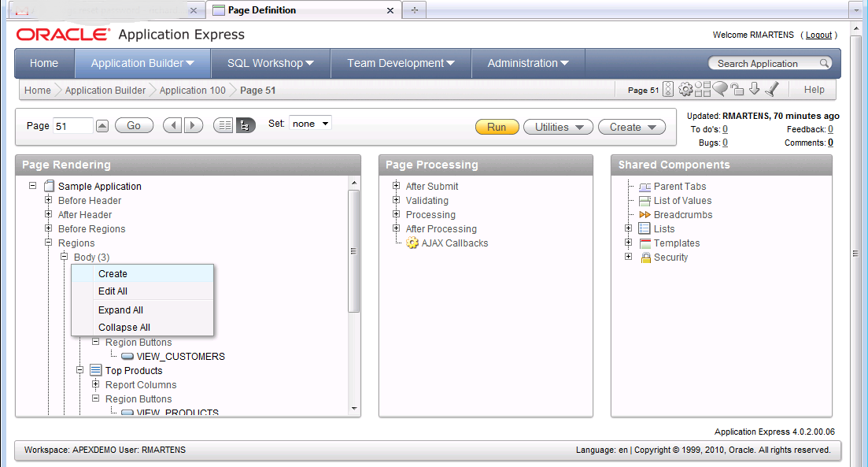The width and height of the screenshot is (868, 467).
Task: Expand the After Header node
Action: tap(48, 214)
